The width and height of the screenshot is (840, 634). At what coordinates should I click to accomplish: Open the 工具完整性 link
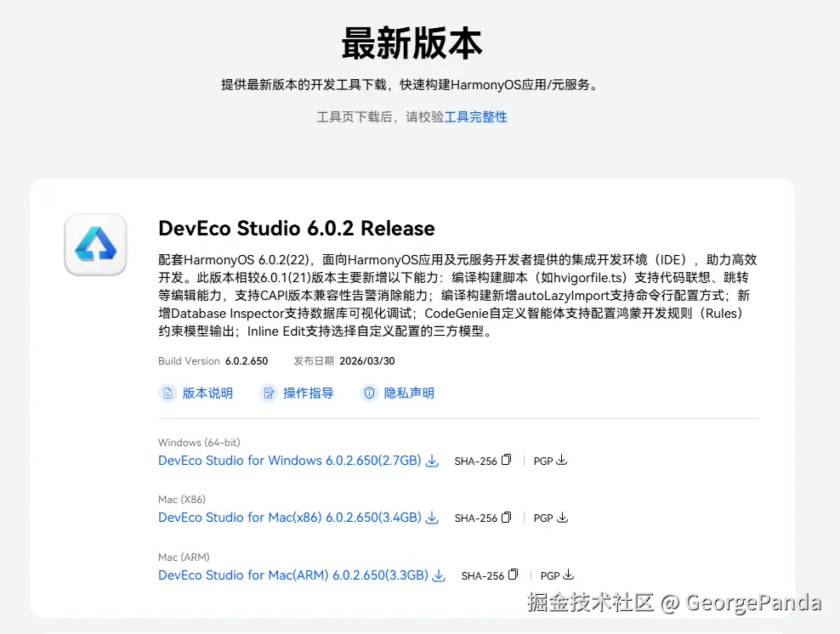[x=476, y=116]
